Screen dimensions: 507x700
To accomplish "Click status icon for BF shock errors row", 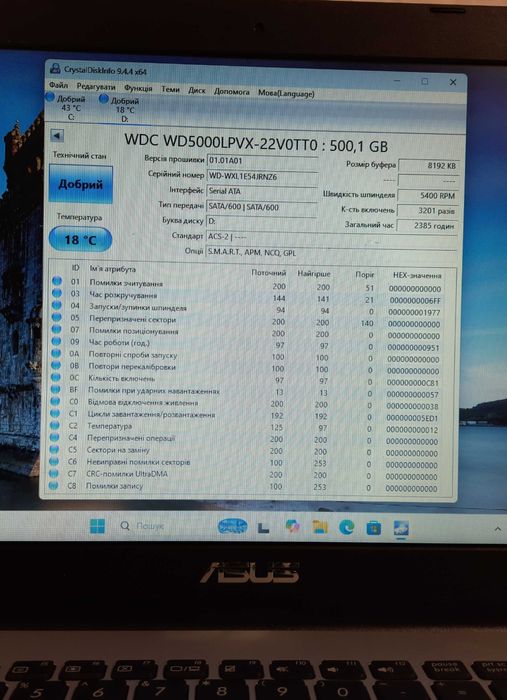I will [x=55, y=389].
